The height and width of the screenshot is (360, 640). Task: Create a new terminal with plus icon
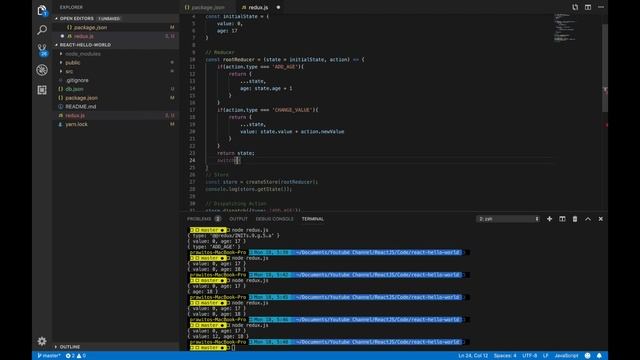[x=549, y=219]
